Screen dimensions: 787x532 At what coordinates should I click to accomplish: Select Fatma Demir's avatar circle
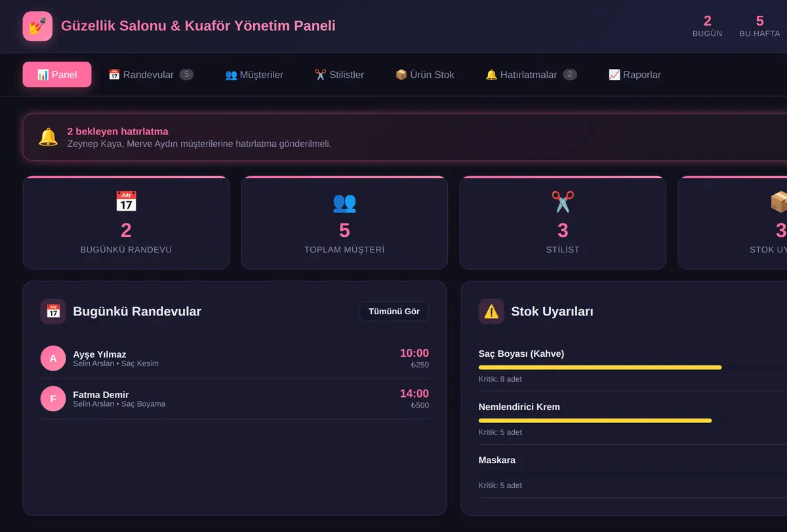pos(53,399)
